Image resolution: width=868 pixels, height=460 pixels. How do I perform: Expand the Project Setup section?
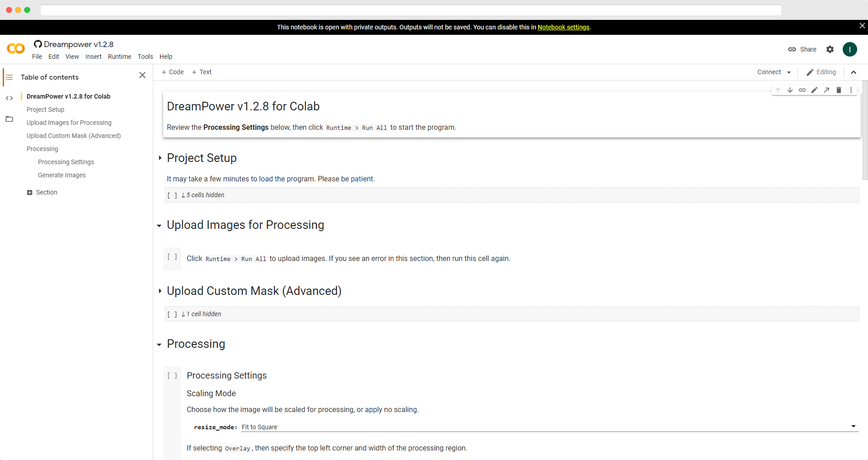160,158
